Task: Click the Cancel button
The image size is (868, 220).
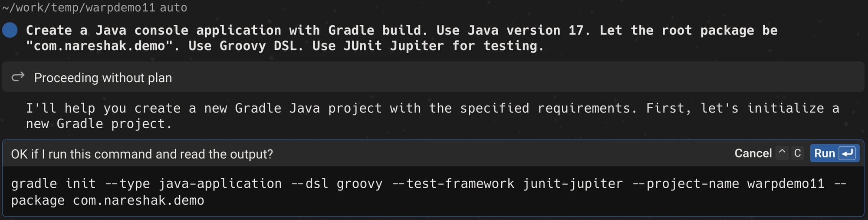Action: [753, 153]
